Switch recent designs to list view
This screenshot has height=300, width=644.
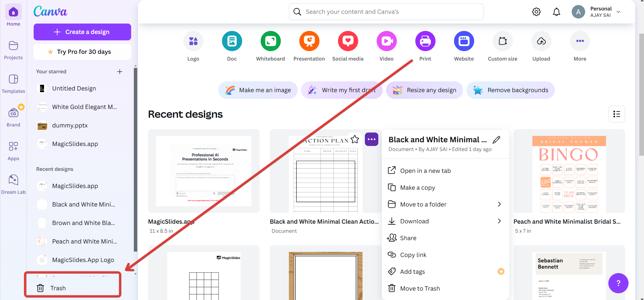(x=617, y=114)
